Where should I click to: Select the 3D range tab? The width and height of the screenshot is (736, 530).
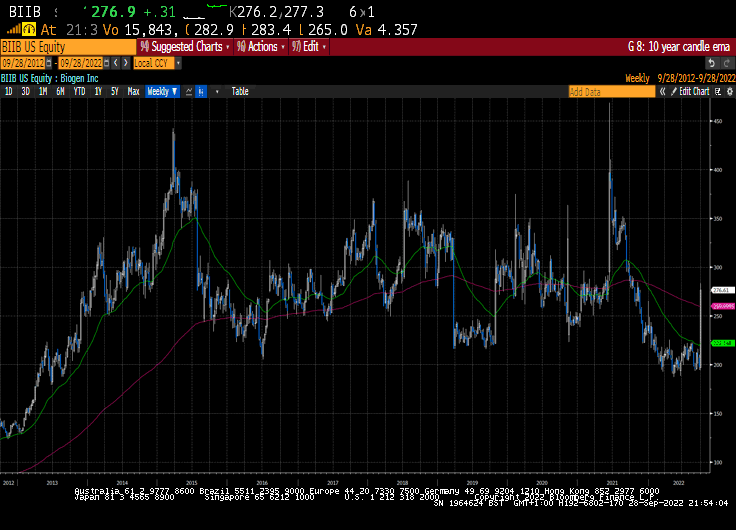tap(25, 92)
